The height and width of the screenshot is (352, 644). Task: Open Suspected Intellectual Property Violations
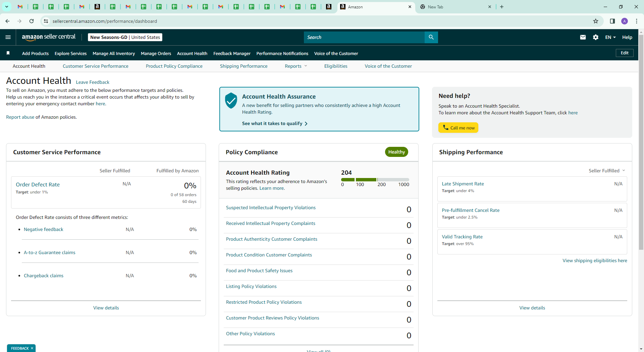271,208
